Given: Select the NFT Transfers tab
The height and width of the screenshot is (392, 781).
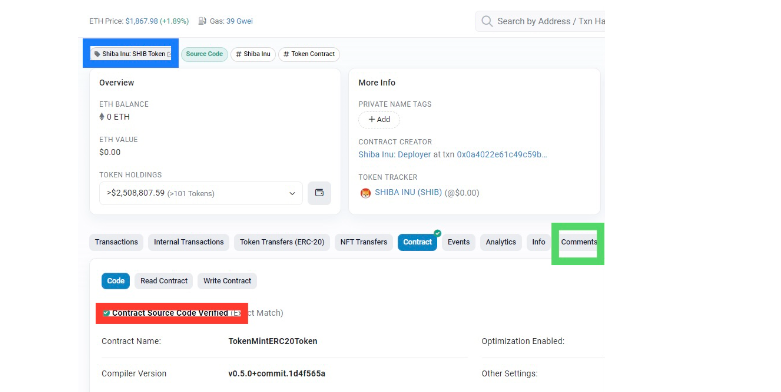Looking at the screenshot, I should tap(364, 242).
